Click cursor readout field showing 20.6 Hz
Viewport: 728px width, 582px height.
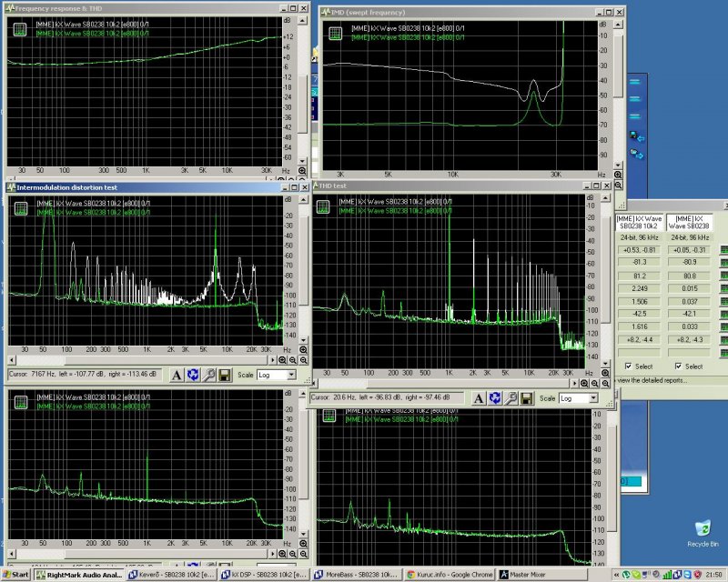[387, 397]
